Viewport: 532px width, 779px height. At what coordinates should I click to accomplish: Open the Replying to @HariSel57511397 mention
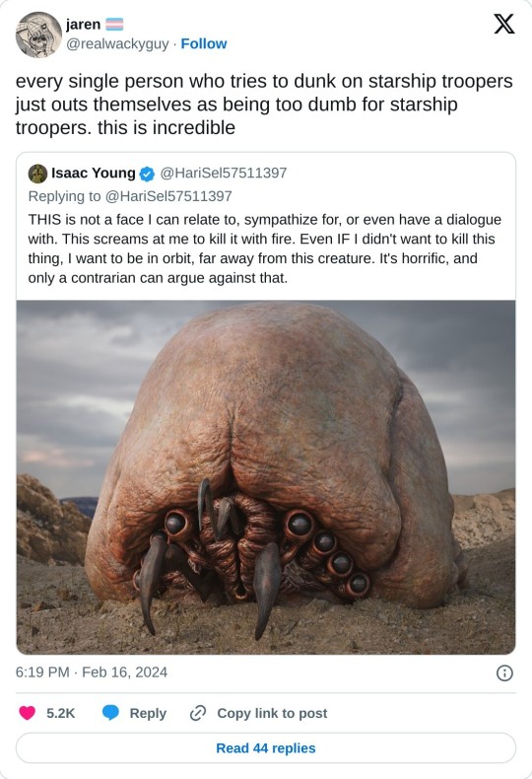pos(168,196)
